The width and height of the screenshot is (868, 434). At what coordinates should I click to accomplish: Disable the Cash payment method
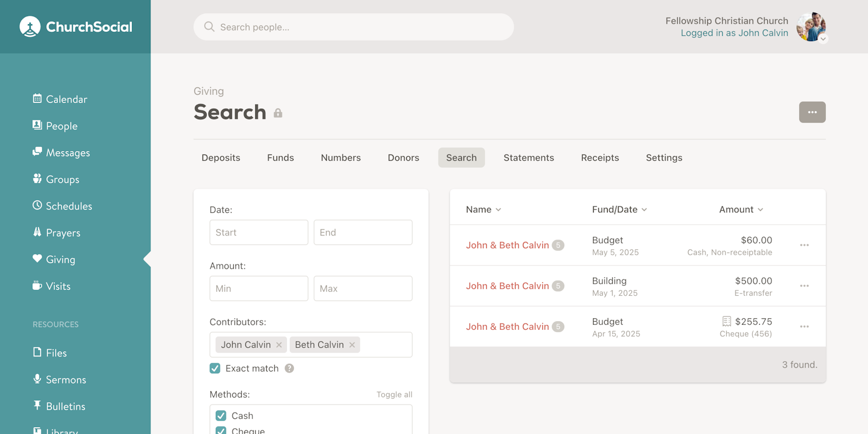tap(220, 415)
